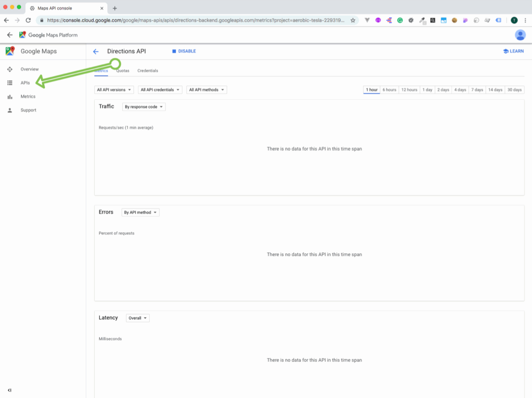
Task: Click the 'Requests/sec (1 min average)' label
Action: 126,128
